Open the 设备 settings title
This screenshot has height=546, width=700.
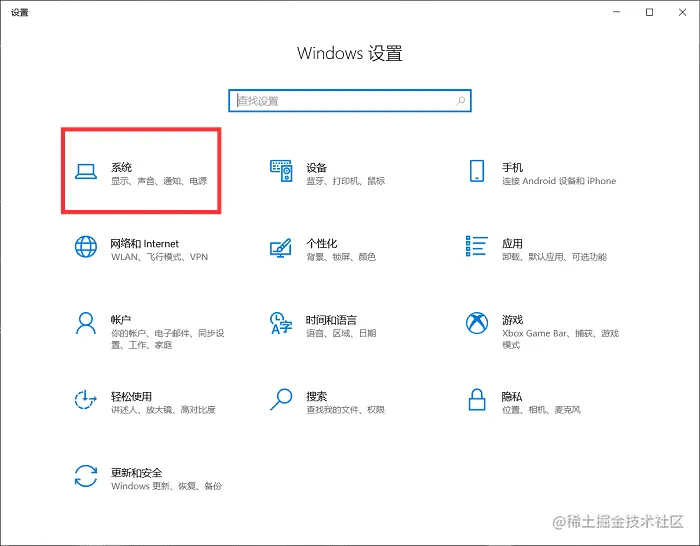coord(317,168)
